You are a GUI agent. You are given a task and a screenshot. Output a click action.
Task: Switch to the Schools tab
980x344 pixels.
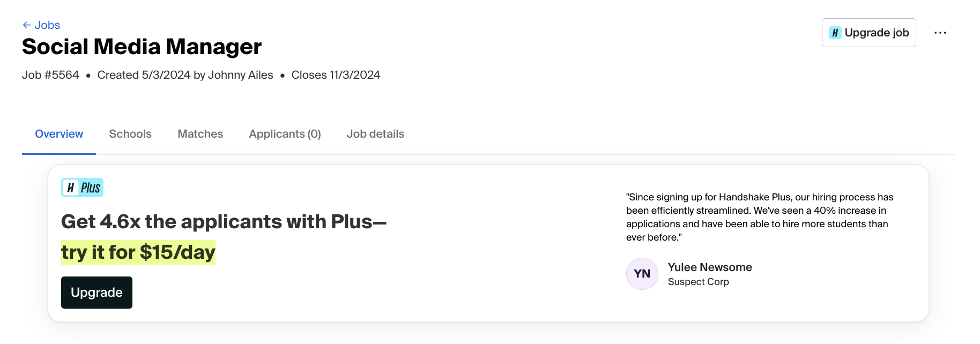130,134
